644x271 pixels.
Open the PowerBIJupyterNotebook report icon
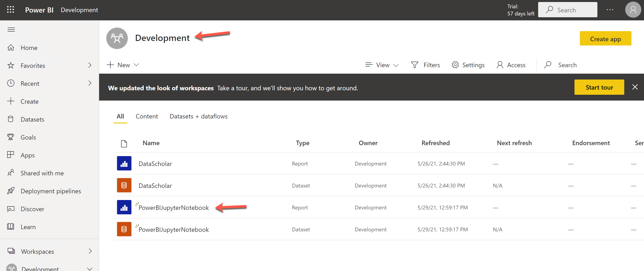pos(124,207)
